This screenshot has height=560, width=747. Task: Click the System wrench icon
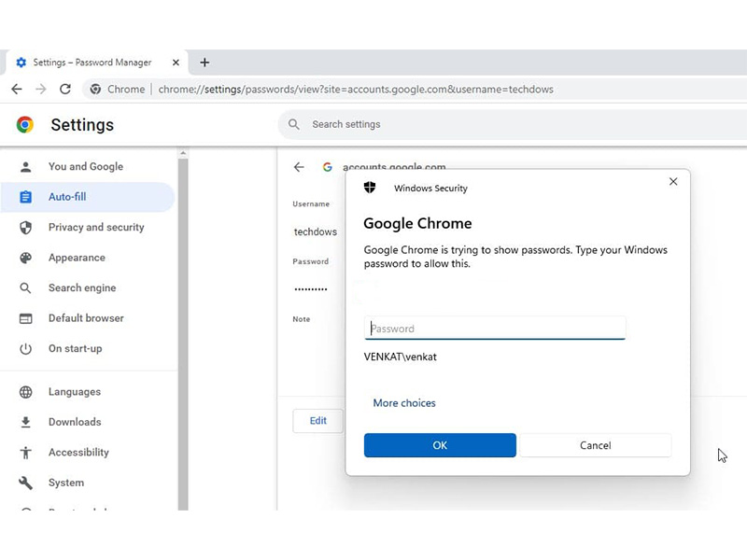click(x=26, y=483)
